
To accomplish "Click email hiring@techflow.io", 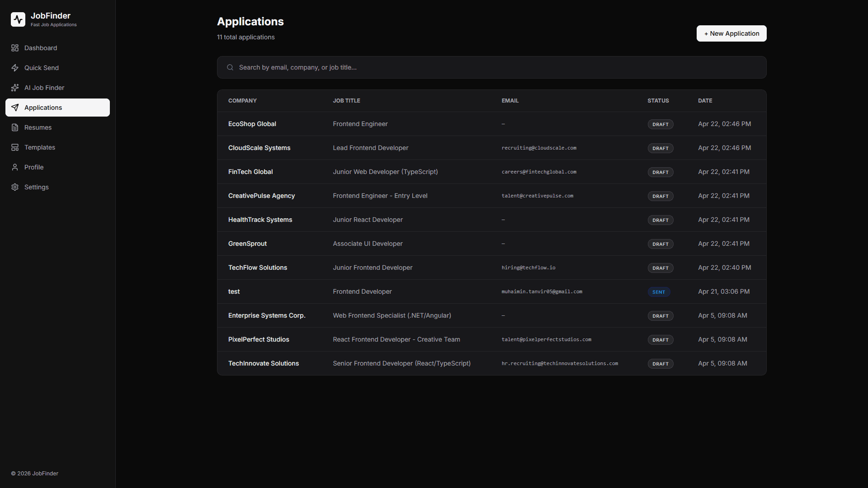I will (528, 267).
